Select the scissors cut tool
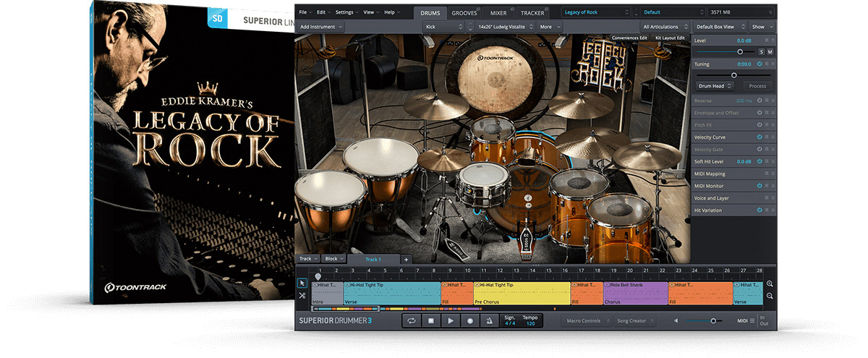The image size is (868, 358). click(x=302, y=295)
